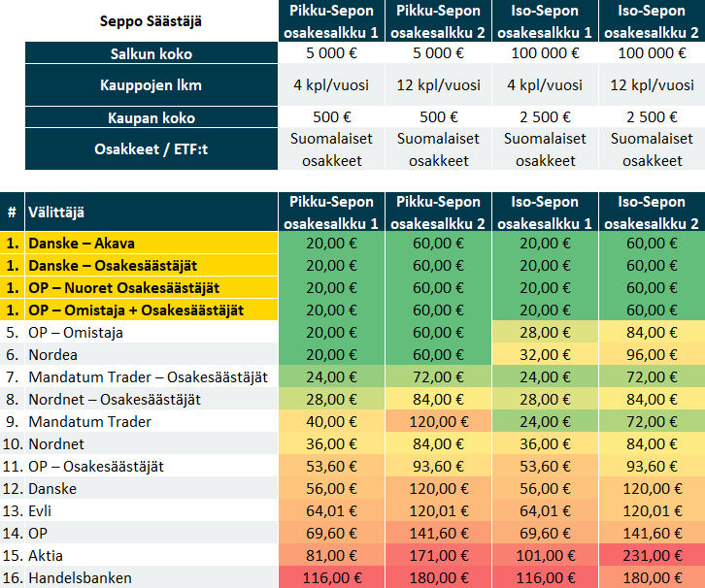Select the '40,00 €' cell for Mandatum Trader

[x=332, y=422]
